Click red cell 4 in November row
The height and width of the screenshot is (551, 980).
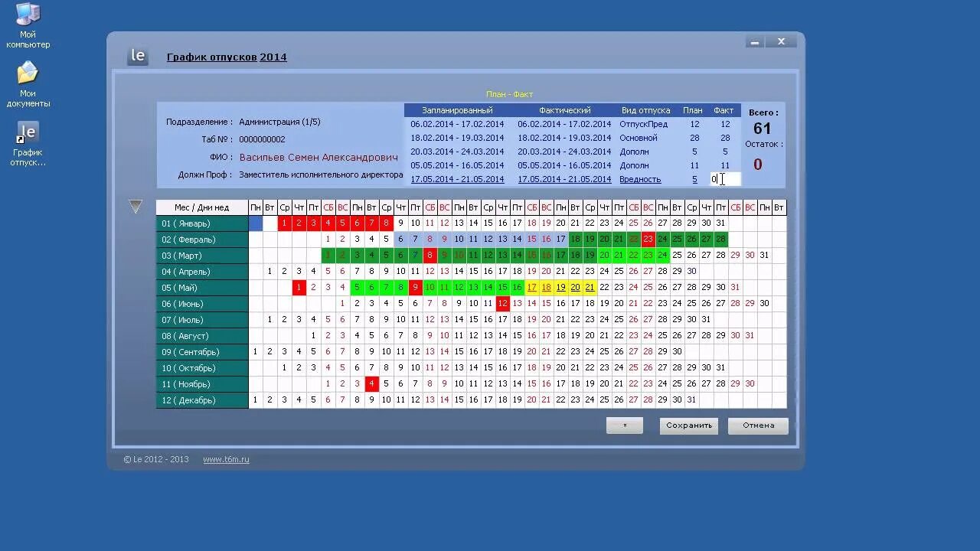pyautogui.click(x=371, y=384)
